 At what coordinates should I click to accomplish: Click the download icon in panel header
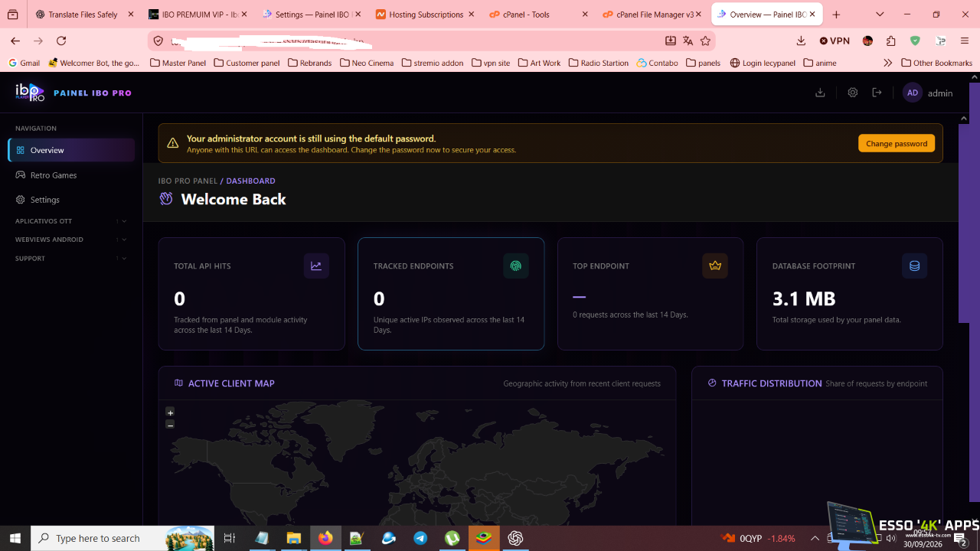[820, 93]
